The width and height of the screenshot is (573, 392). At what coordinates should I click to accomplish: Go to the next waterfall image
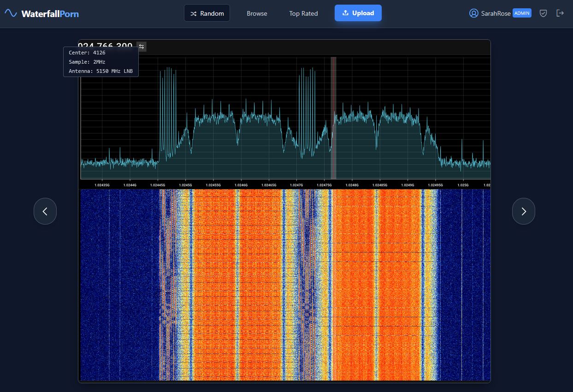tap(524, 211)
